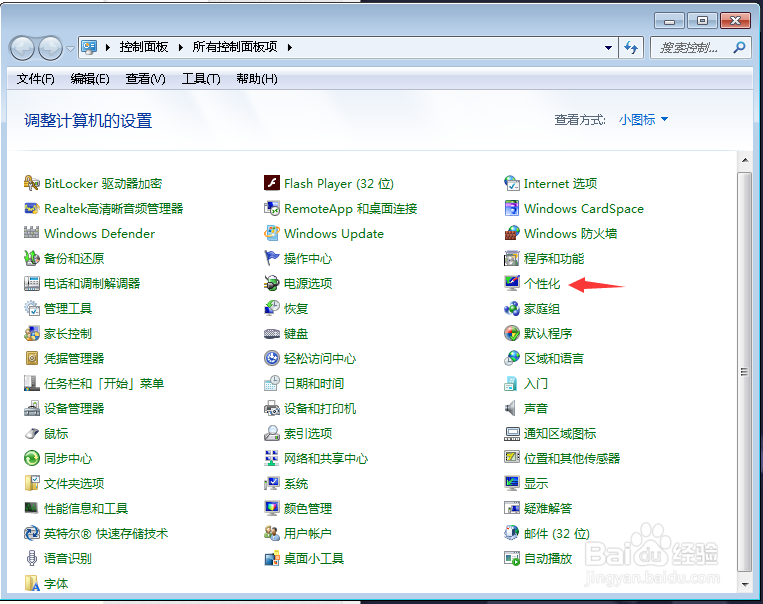Open the 文件(F) menu

click(36, 79)
